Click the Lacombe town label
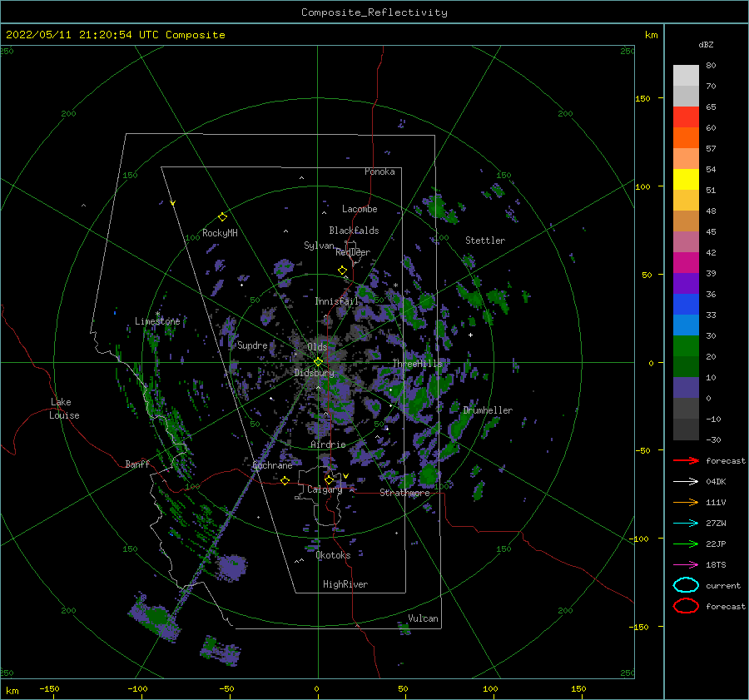This screenshot has height=700, width=749. coord(360,209)
